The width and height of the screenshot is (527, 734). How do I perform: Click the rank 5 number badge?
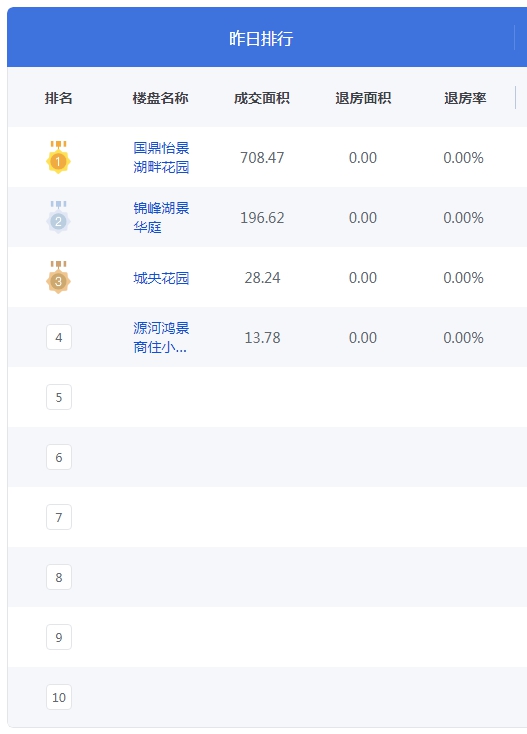(59, 397)
